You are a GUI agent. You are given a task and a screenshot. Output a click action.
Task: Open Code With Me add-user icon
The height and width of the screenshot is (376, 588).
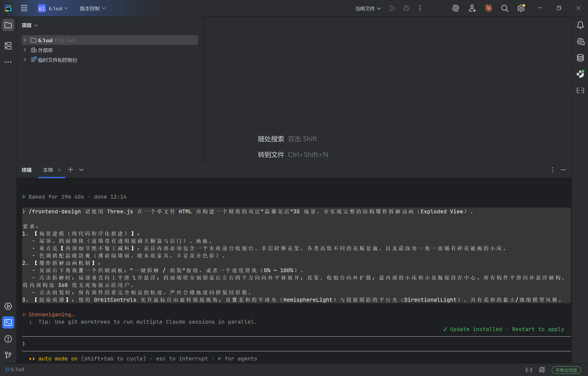coord(472,8)
